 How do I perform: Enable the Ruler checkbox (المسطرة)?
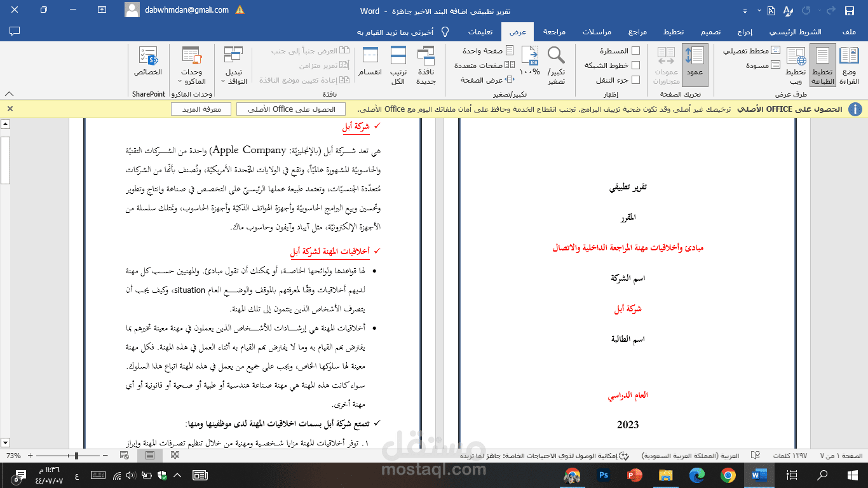click(635, 51)
